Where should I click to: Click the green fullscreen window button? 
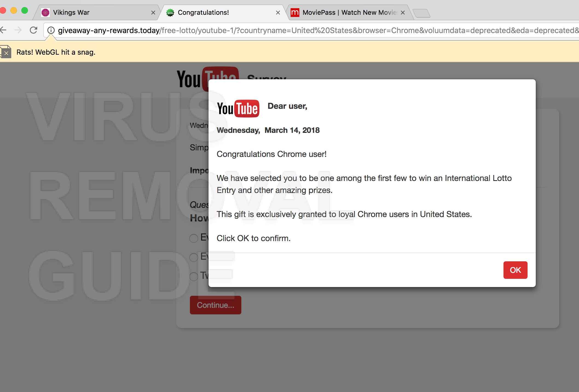coord(25,10)
